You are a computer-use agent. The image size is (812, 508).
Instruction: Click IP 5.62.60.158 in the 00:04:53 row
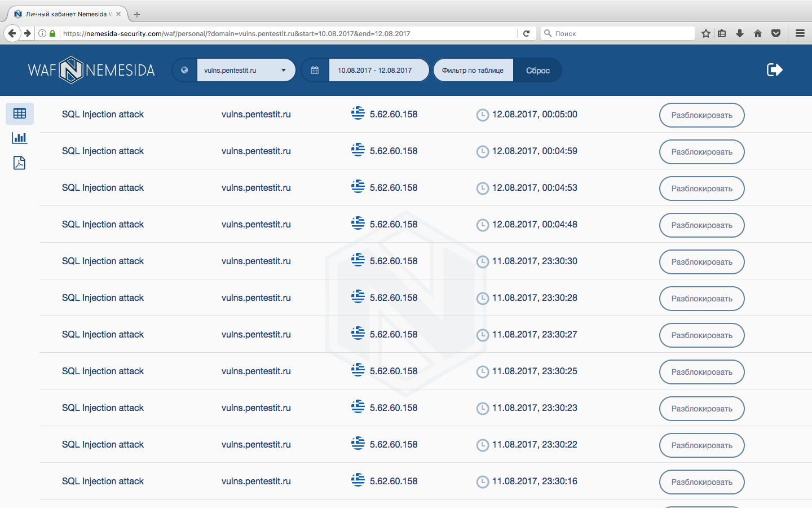[x=394, y=187]
